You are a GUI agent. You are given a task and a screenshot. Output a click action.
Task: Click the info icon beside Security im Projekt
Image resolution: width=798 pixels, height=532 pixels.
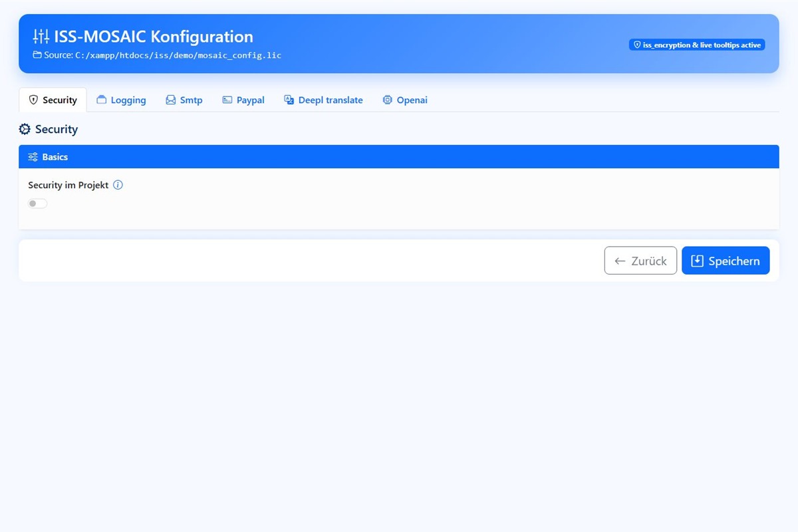(118, 185)
